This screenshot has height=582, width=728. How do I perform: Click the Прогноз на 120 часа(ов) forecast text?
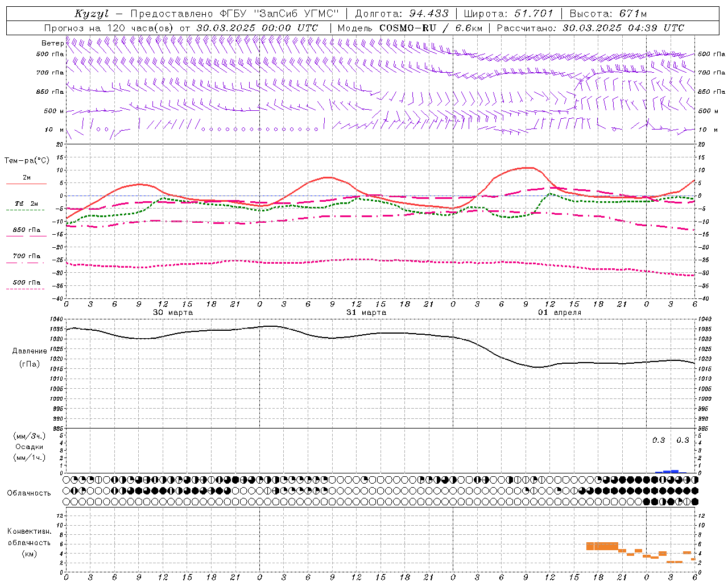[x=109, y=28]
